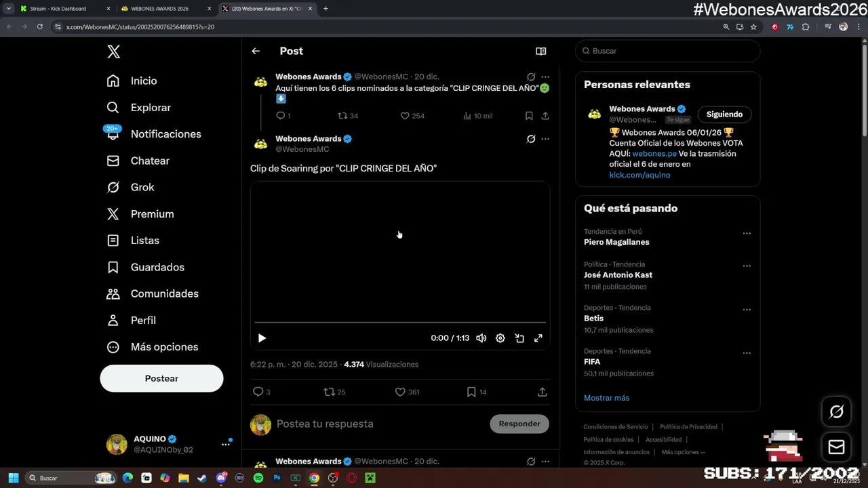Open Comunidades in the sidebar
The image size is (868, 488).
coord(153,293)
